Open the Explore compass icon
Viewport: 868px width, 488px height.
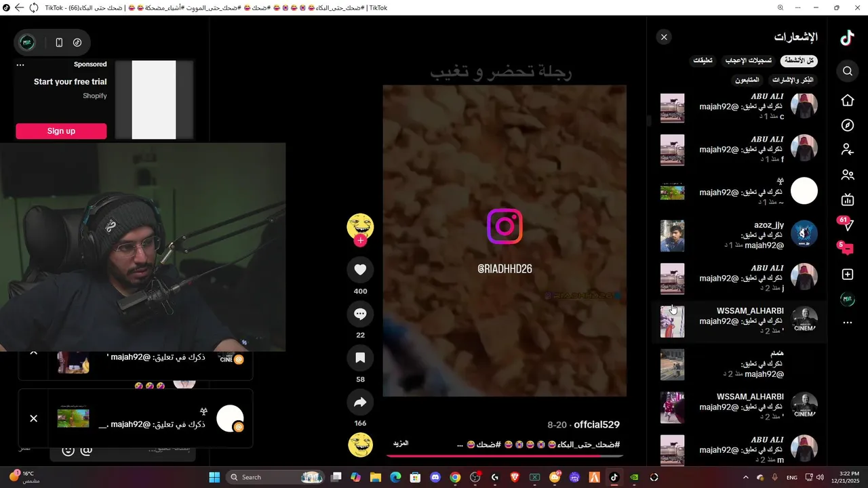point(848,125)
